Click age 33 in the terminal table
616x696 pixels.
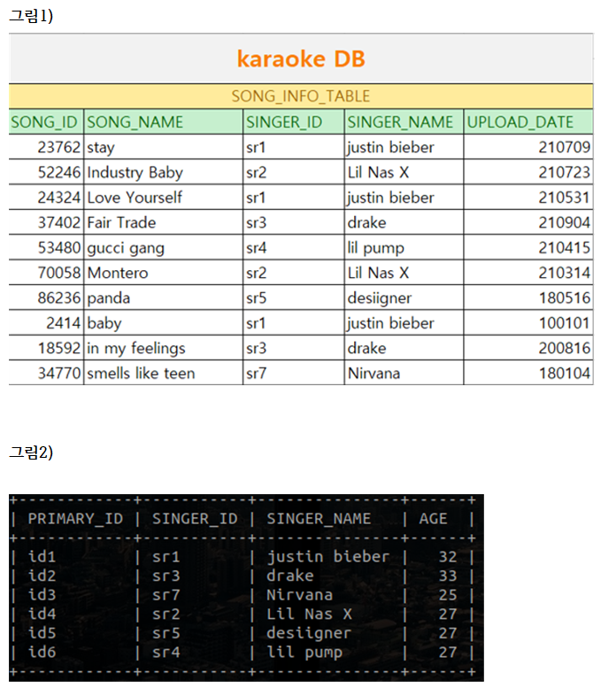click(448, 576)
